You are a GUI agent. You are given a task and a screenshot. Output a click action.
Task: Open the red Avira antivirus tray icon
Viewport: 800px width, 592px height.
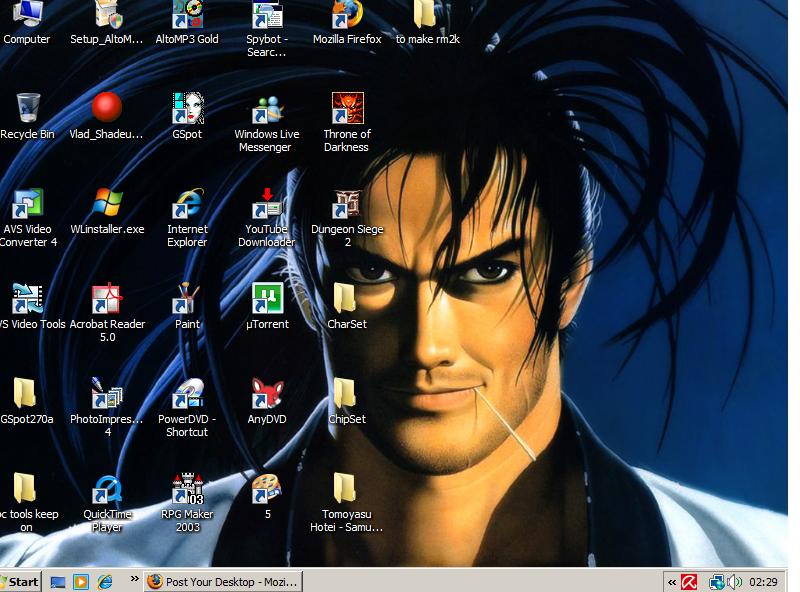point(689,582)
